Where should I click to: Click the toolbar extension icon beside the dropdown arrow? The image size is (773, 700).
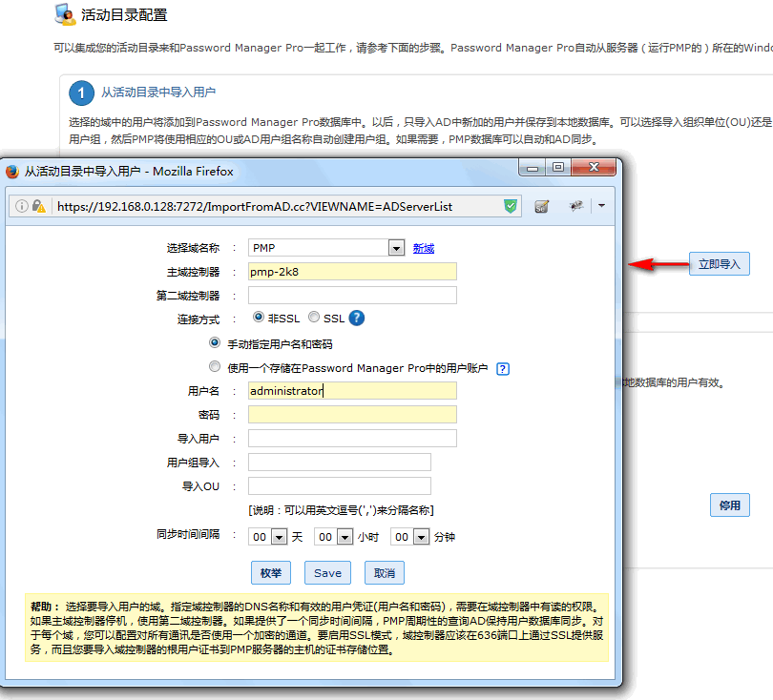click(575, 206)
